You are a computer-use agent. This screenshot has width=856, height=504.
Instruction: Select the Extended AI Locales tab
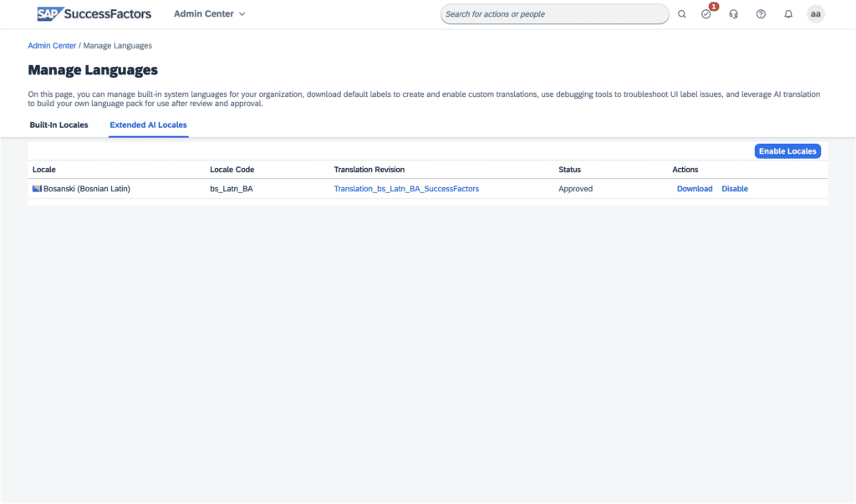tap(148, 125)
